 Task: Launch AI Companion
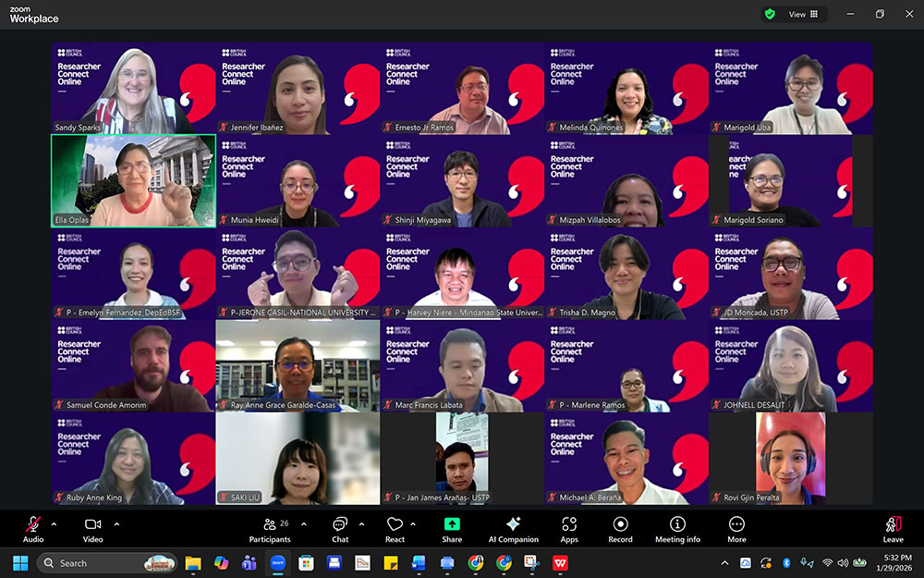pyautogui.click(x=513, y=527)
